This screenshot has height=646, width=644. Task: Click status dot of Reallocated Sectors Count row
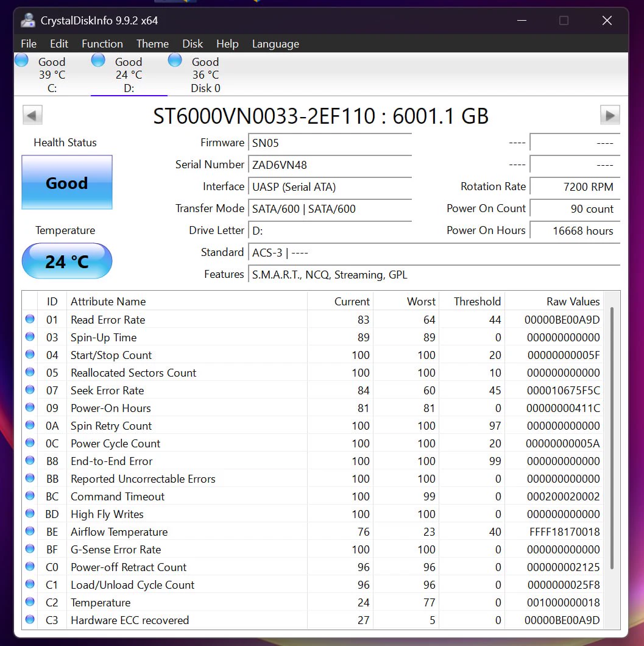click(30, 372)
